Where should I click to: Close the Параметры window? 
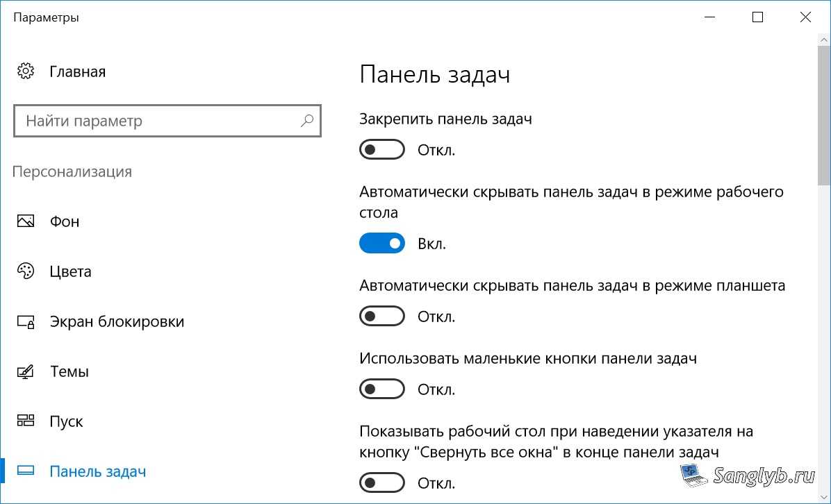(x=805, y=17)
